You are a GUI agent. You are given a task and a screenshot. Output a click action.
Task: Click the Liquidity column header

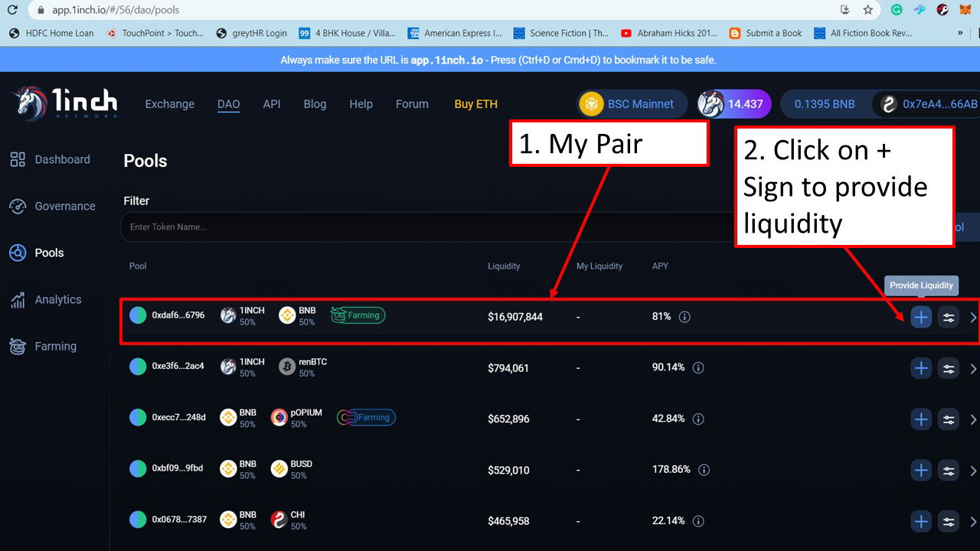[504, 266]
